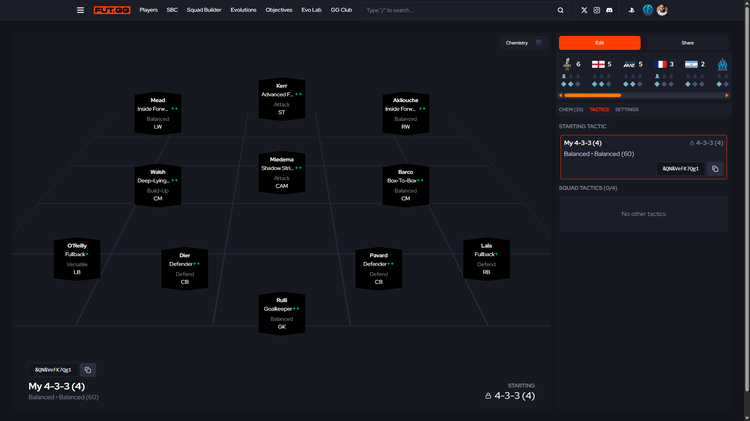Viewport: 750px width, 421px height.
Task: Open the user profile avatar
Action: click(662, 10)
